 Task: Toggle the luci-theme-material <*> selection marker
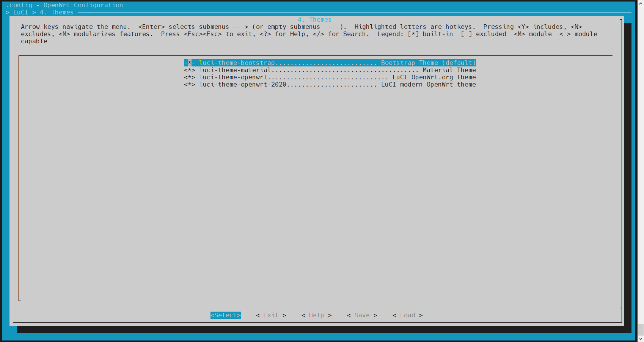[189, 70]
